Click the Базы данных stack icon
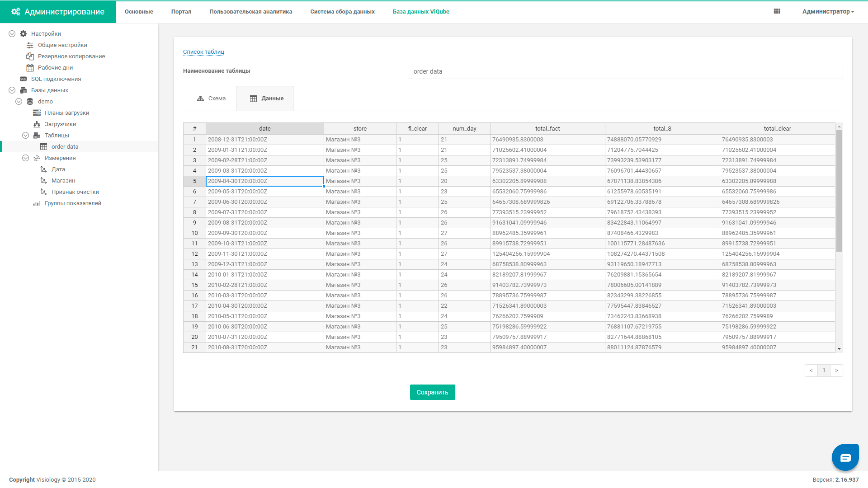Image resolution: width=868 pixels, height=488 pixels. pyautogui.click(x=24, y=90)
